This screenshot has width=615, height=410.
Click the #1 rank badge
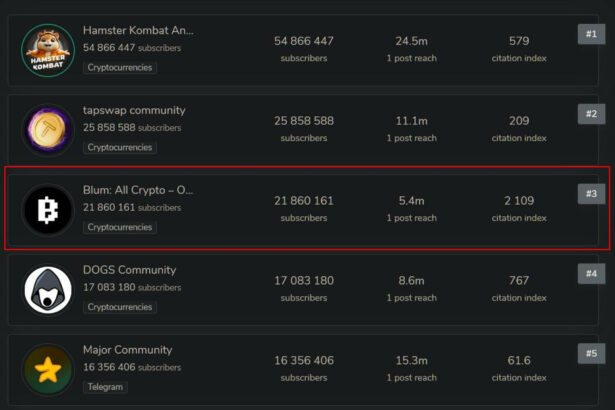(591, 34)
